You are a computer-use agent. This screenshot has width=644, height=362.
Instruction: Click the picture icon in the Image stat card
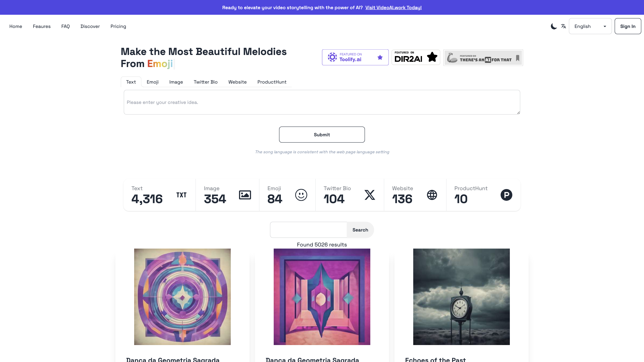pos(245,195)
